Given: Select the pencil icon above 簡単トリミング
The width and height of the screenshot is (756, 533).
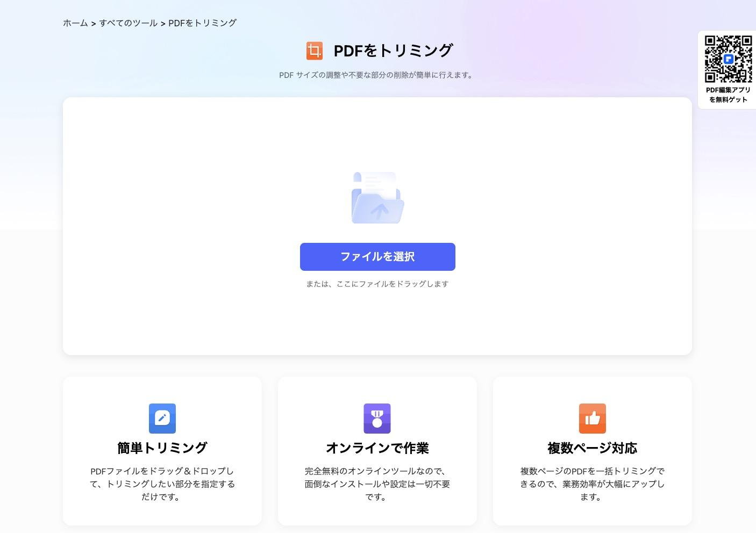Looking at the screenshot, I should (162, 419).
